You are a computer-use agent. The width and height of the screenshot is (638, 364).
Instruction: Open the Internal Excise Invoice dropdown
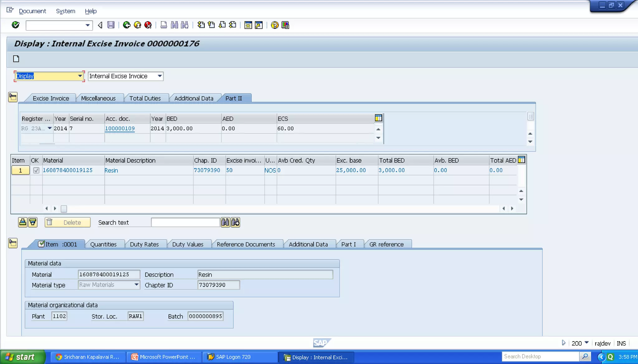159,76
